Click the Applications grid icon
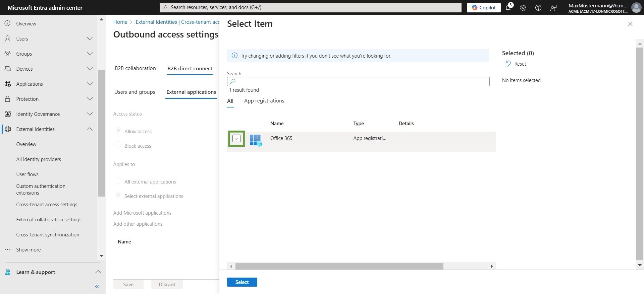The width and height of the screenshot is (644, 294). [7, 84]
